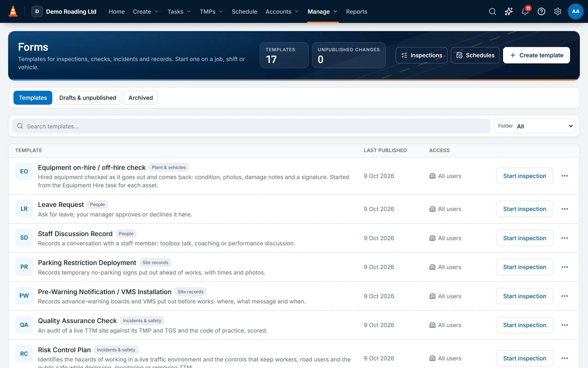Open the Folder filter dropdown
This screenshot has width=588, height=368.
(535, 126)
